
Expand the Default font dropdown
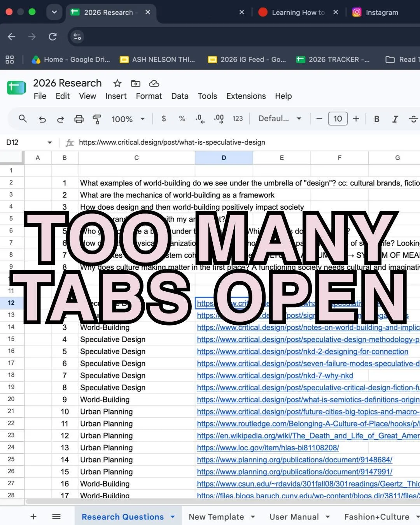click(280, 119)
